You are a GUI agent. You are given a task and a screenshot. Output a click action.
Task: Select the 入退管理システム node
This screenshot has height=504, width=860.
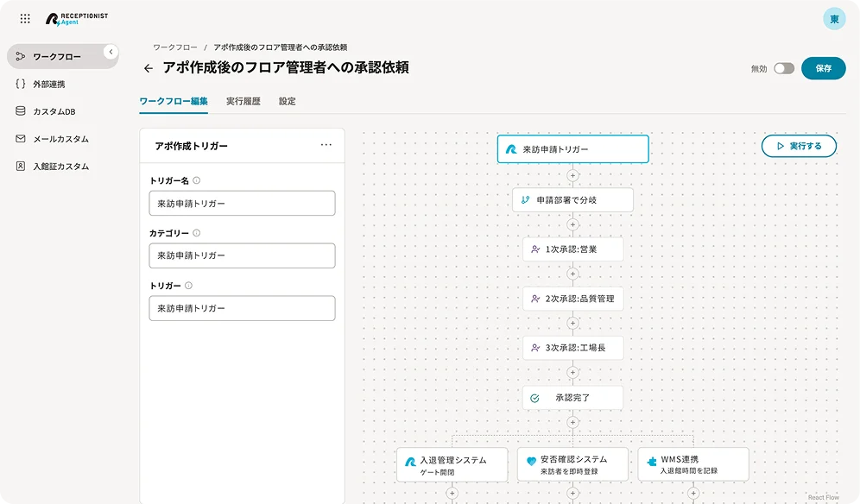pyautogui.click(x=452, y=465)
